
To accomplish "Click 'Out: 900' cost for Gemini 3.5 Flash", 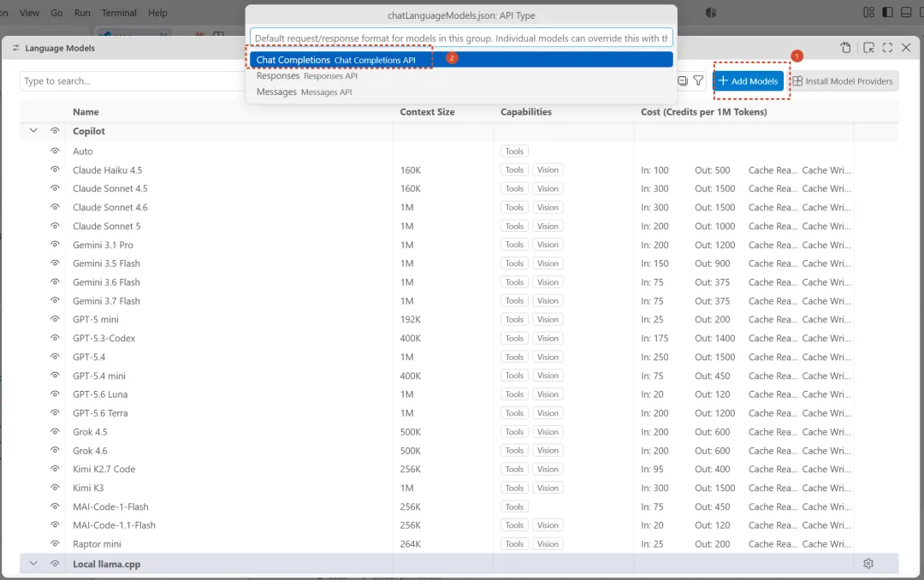I will [712, 263].
